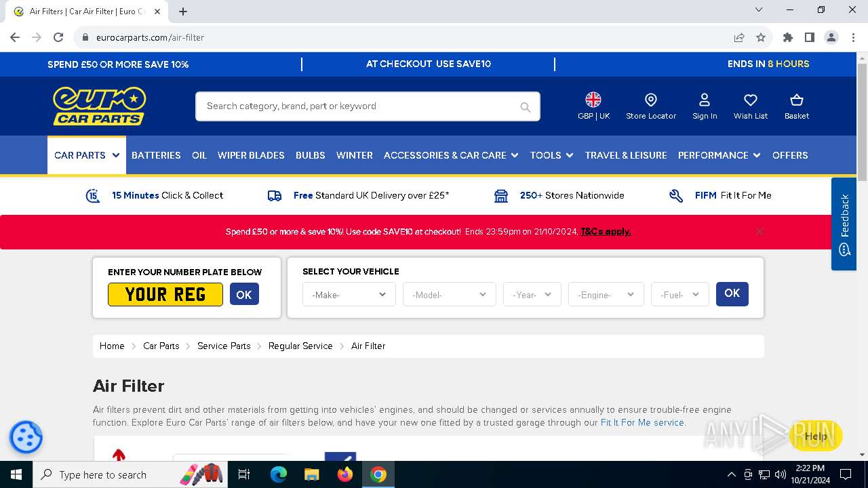Toggle Chrome side panel
The height and width of the screenshot is (488, 868).
(810, 37)
